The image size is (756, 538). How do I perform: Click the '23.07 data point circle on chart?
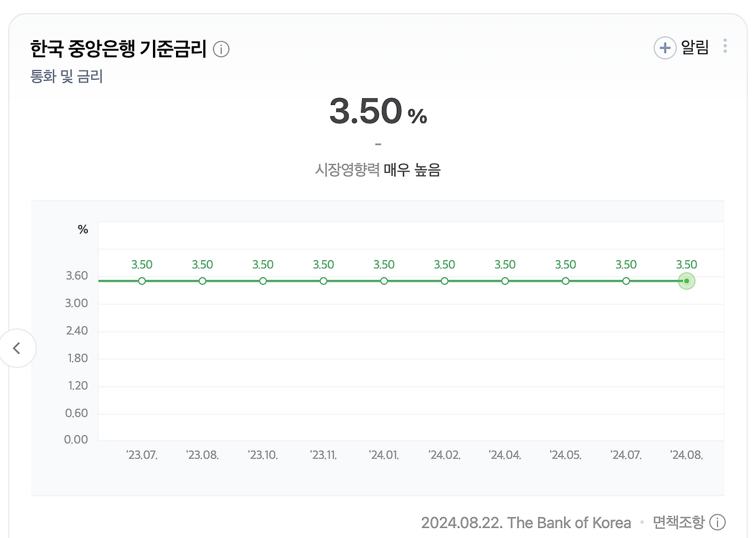tap(142, 281)
